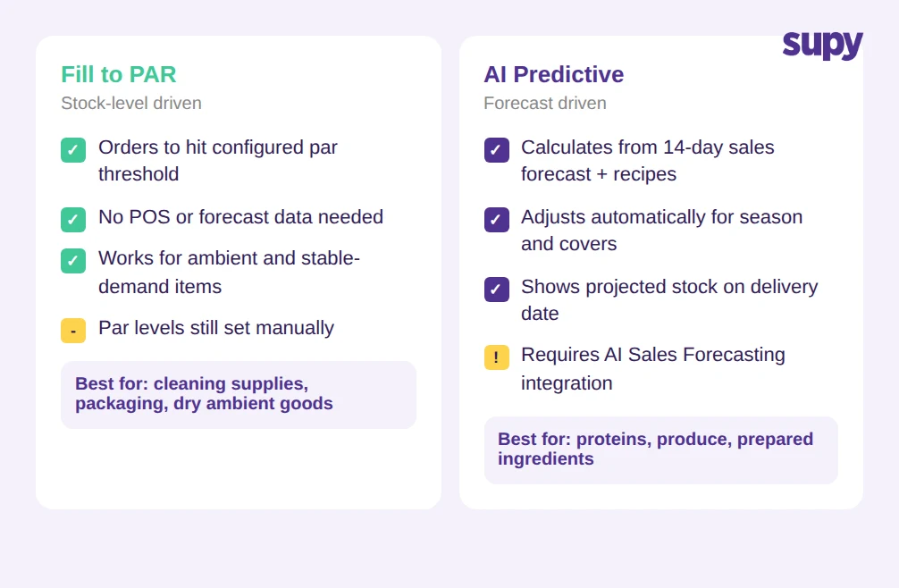The height and width of the screenshot is (588, 899).
Task: Click 'Requires AI Sales Forecasting integration' text
Action: (x=653, y=368)
